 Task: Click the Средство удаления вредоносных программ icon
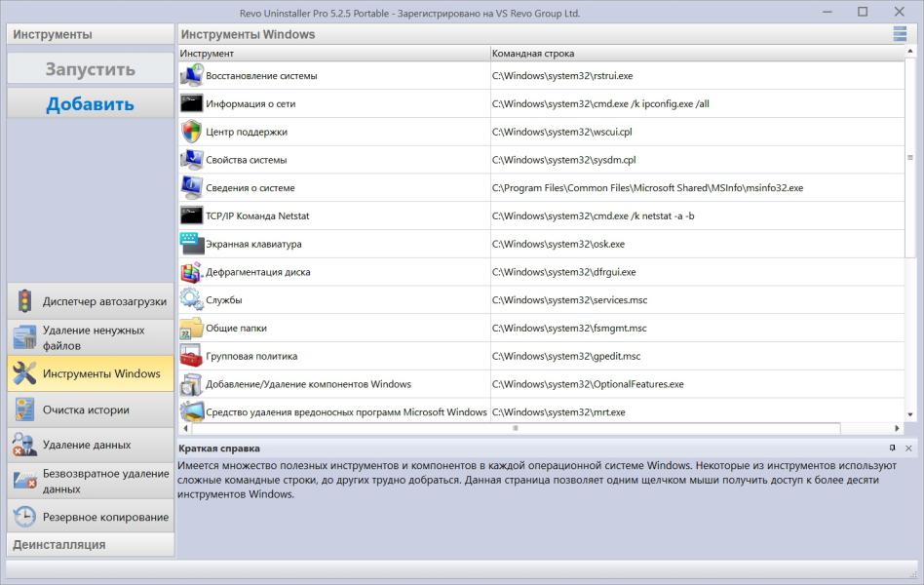[191, 411]
